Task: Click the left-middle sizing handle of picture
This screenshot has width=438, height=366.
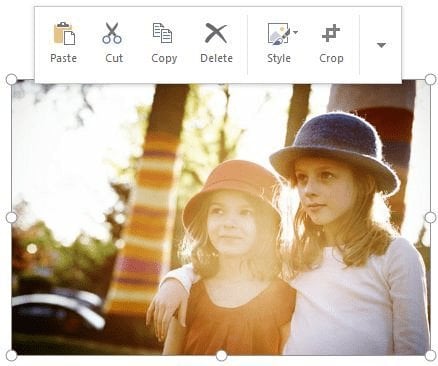Action: 11,218
